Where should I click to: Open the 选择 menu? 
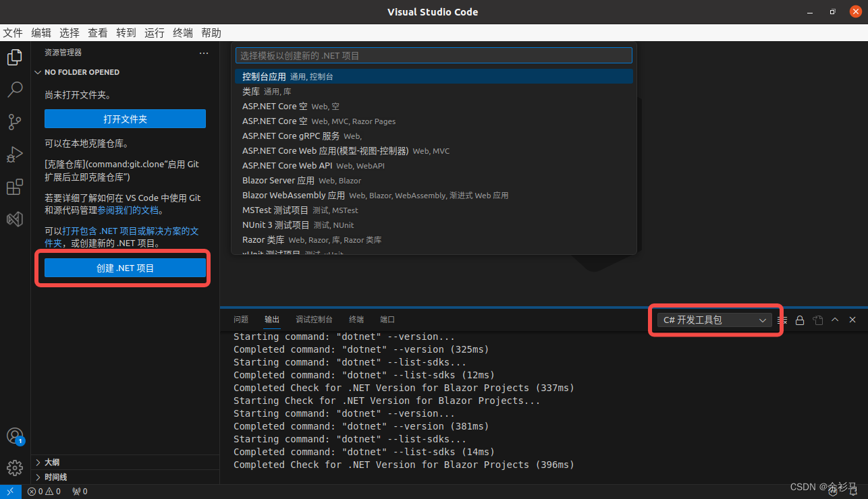click(70, 32)
